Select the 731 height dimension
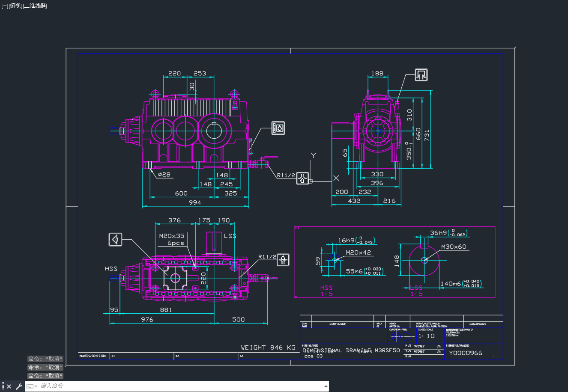The width and height of the screenshot is (568, 392). point(427,135)
